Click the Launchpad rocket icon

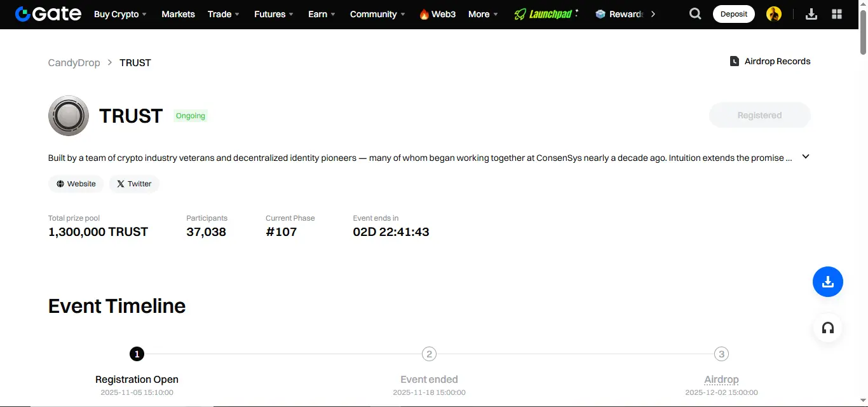(x=520, y=14)
